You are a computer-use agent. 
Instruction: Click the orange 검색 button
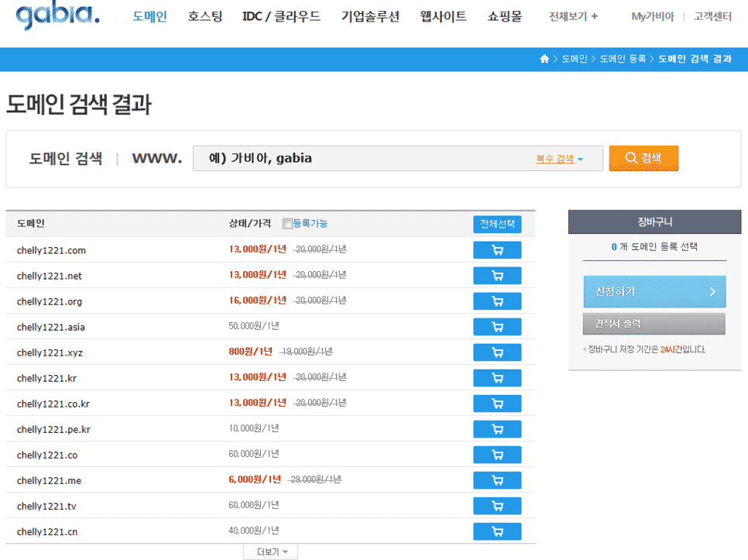pos(643,158)
